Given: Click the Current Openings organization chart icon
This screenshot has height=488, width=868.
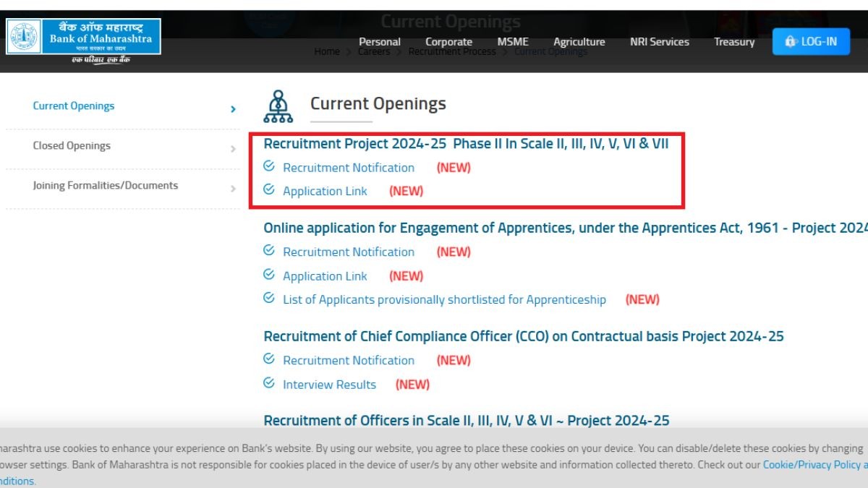Looking at the screenshot, I should pos(278,106).
